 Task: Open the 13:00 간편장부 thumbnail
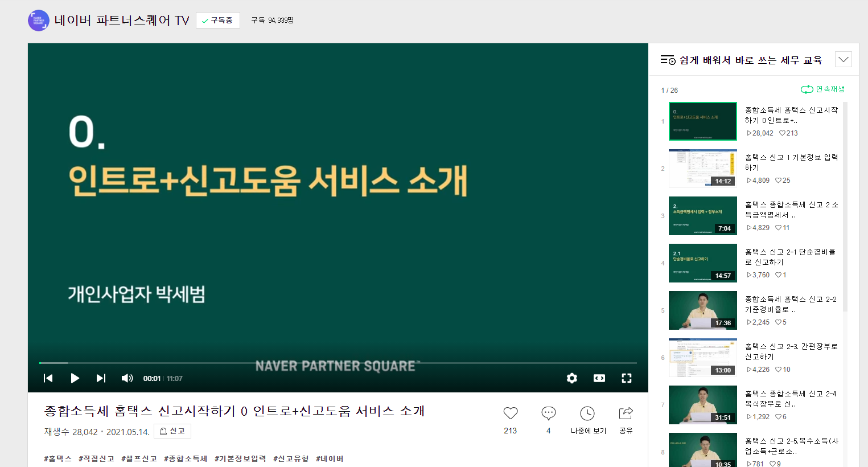click(703, 358)
